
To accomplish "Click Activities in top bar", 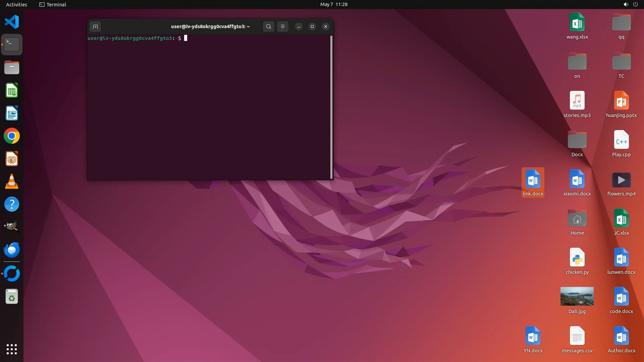I will (x=16, y=4).
